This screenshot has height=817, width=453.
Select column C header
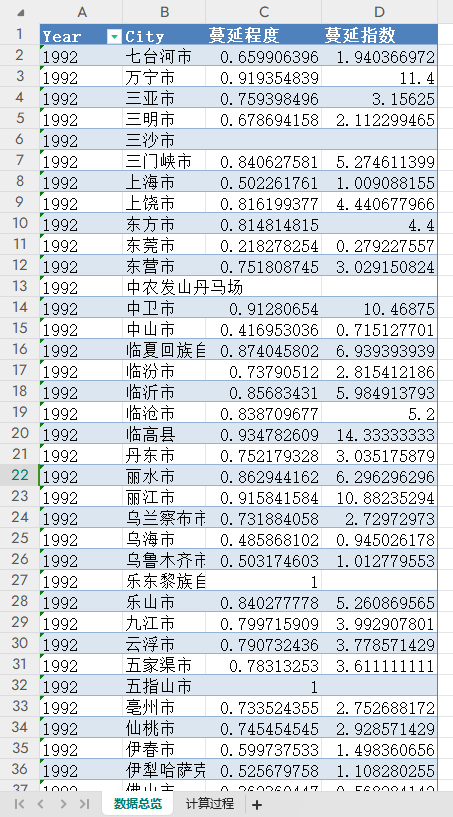pos(263,12)
